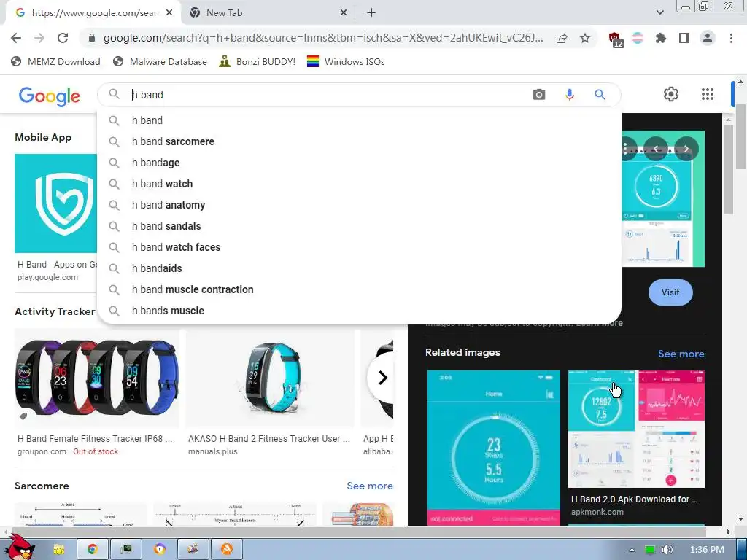The width and height of the screenshot is (747, 560).
Task: Click the taskbar clock 1:36 PM
Action: coord(707,550)
